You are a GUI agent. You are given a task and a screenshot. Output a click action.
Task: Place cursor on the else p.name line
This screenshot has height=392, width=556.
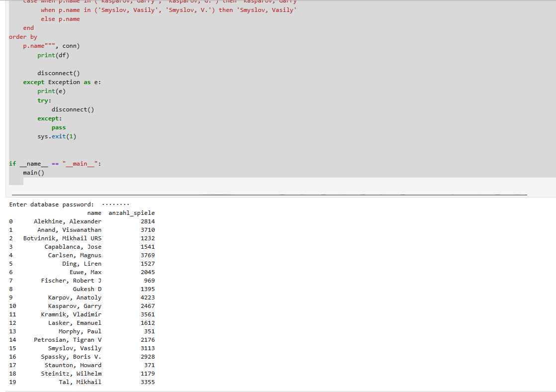(60, 19)
